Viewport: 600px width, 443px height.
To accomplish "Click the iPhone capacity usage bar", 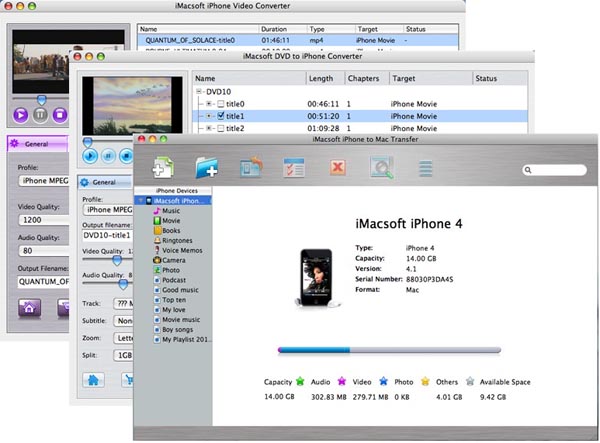I will [x=388, y=350].
